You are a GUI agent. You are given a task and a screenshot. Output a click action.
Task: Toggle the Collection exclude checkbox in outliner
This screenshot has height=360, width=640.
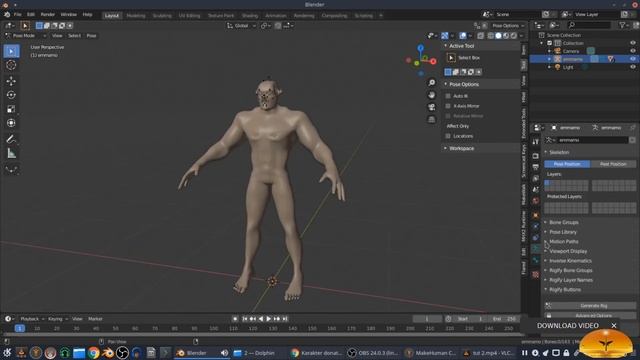tap(549, 43)
